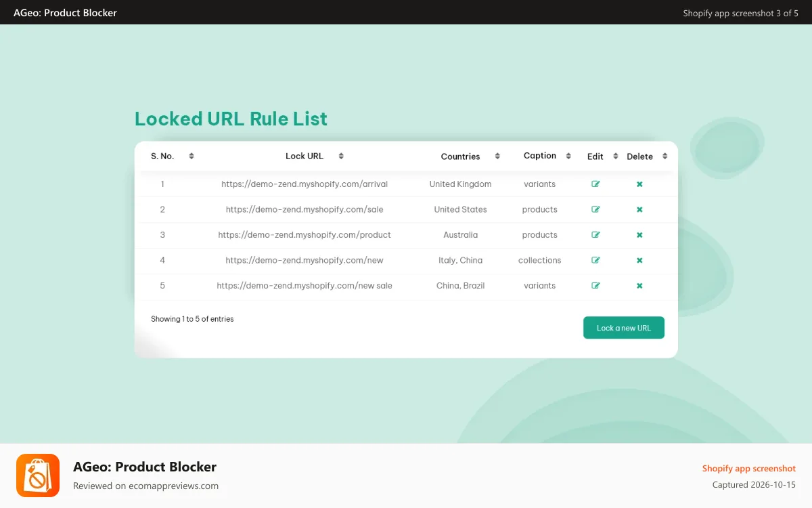Select the Lock URL column header

tap(304, 156)
